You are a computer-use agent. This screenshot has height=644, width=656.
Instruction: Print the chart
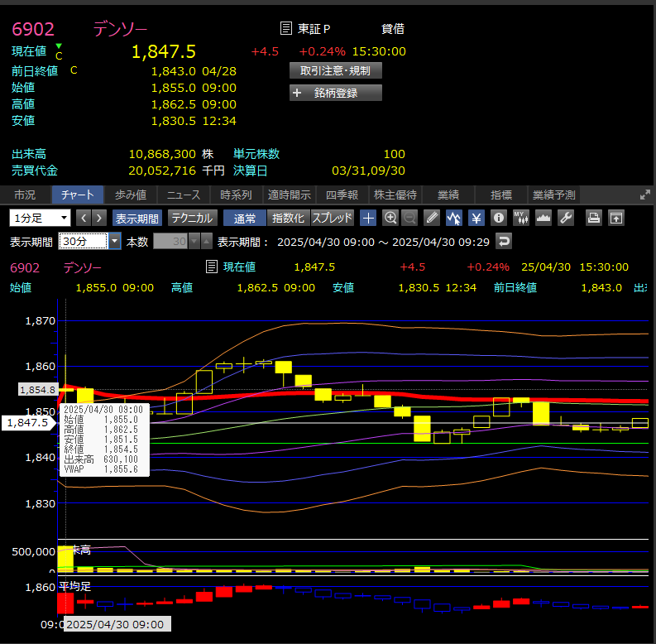pyautogui.click(x=593, y=219)
